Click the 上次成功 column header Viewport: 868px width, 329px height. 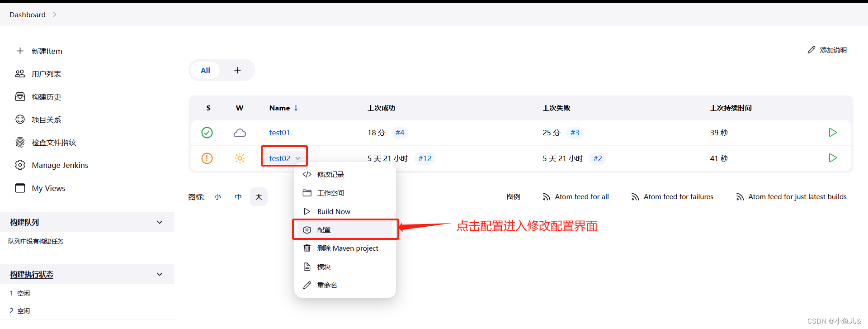point(381,108)
